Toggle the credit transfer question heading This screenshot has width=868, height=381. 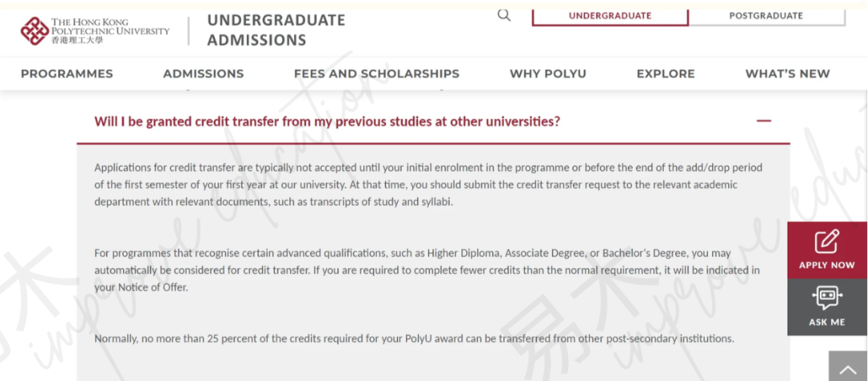click(x=327, y=121)
